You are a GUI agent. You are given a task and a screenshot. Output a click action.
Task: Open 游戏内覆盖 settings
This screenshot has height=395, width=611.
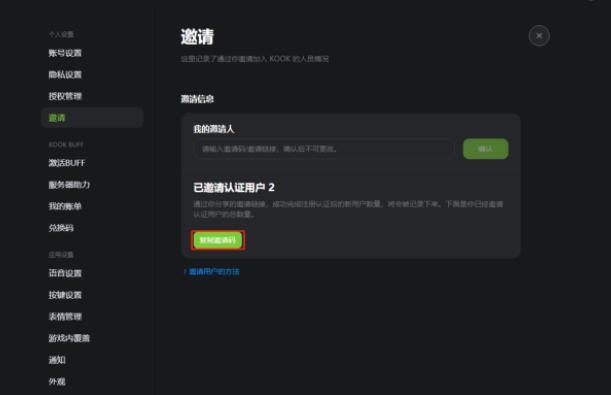[69, 338]
